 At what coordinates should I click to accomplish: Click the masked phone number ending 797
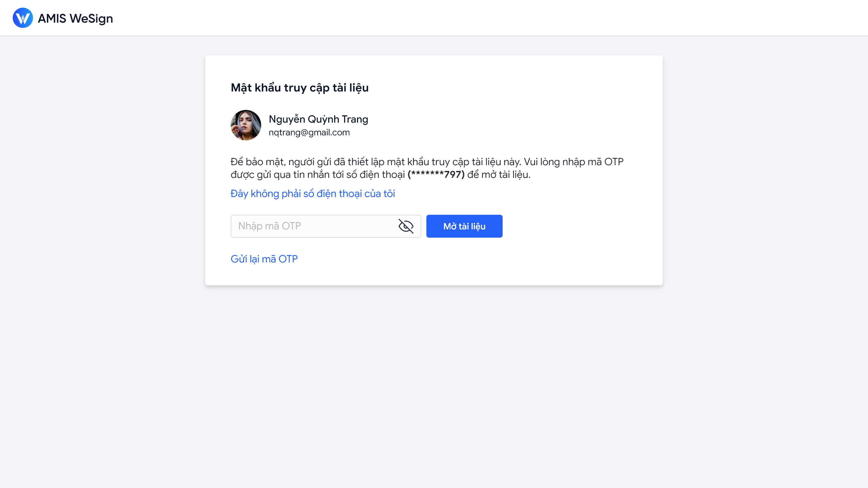pos(436,174)
